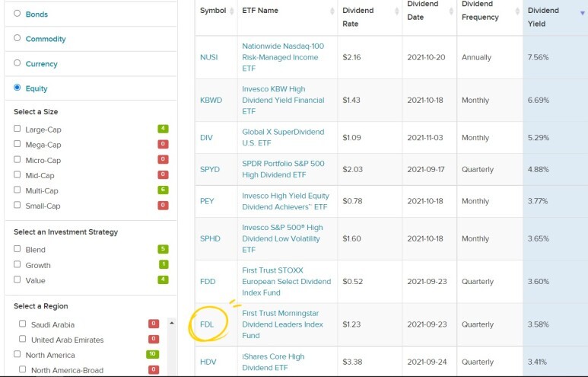Open the HDV symbol link
This screenshot has width=588, height=377.
(208, 362)
